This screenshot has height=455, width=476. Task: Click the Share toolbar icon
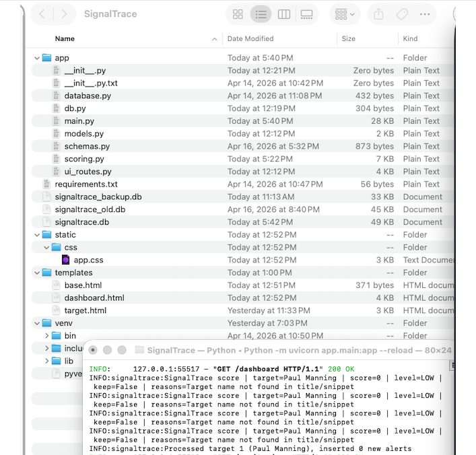pyautogui.click(x=378, y=14)
